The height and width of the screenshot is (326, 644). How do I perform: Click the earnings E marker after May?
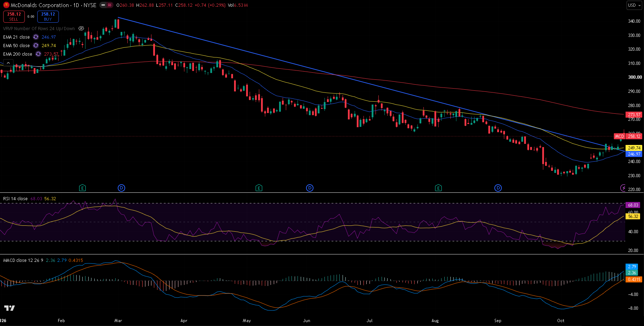coord(259,188)
